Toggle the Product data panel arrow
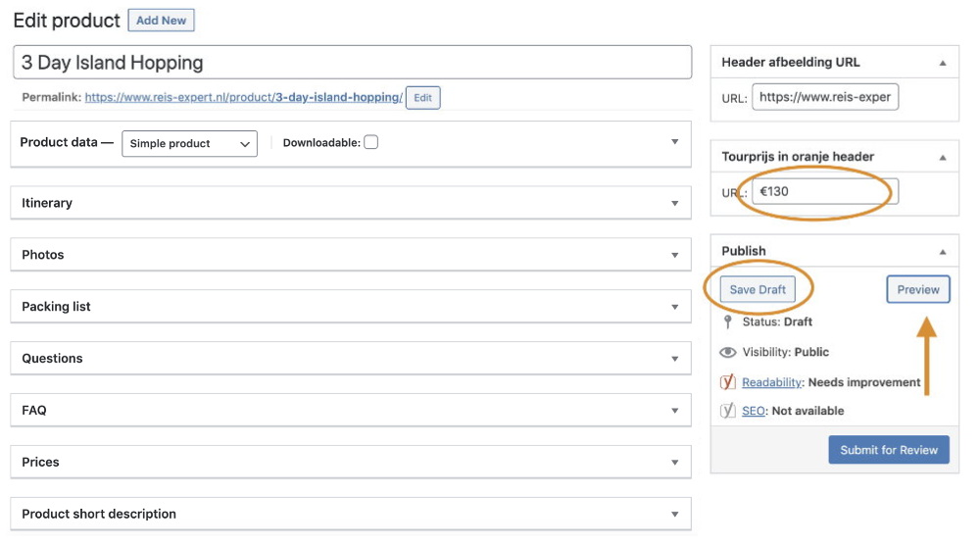The height and width of the screenshot is (545, 980). click(675, 142)
